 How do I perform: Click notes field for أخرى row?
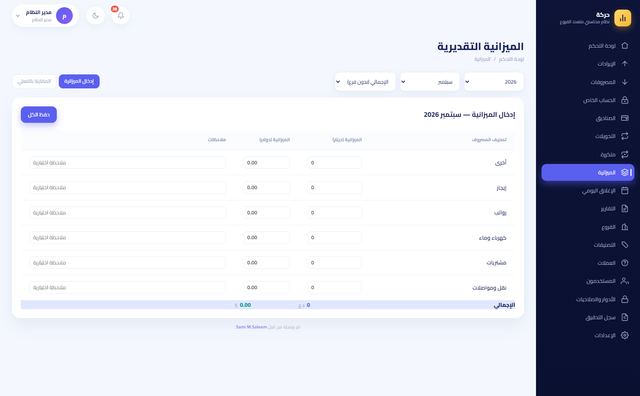(127, 163)
